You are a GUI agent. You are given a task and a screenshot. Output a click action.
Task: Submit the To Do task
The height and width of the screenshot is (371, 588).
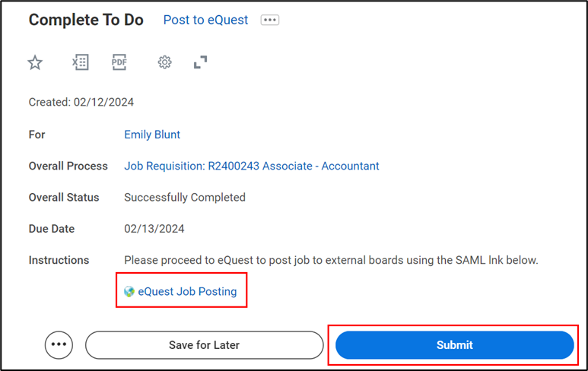point(454,345)
